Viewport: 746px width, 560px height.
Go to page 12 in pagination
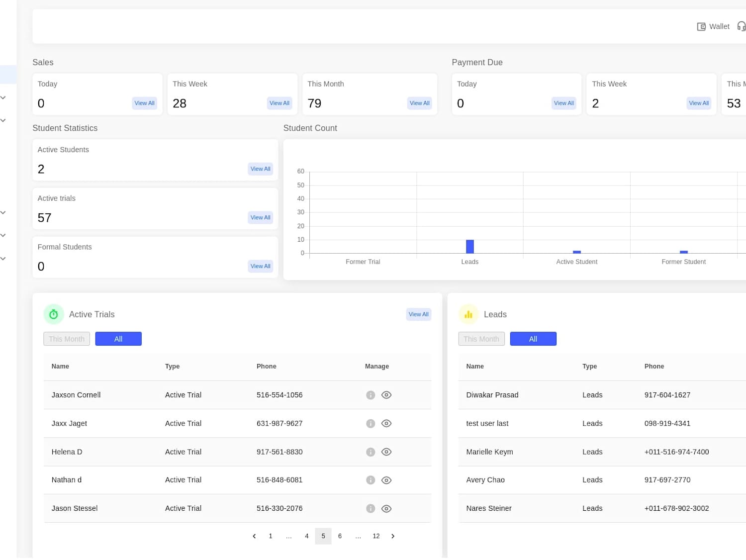[x=376, y=536]
